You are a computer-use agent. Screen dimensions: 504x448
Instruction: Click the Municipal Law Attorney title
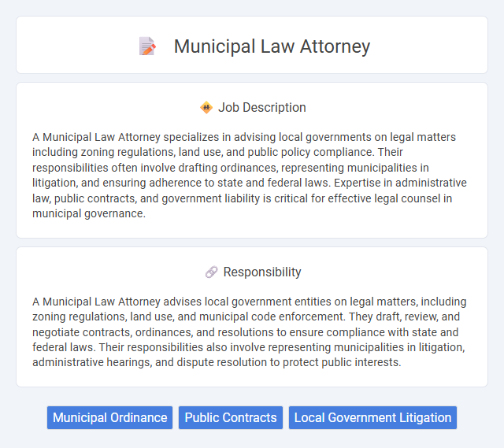click(x=272, y=46)
